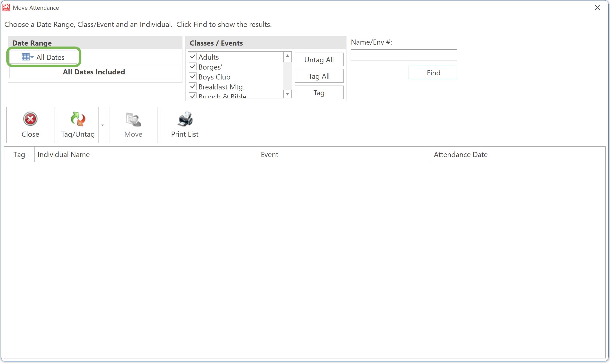Click the SK Members app icon in title bar

pyautogui.click(x=6, y=7)
